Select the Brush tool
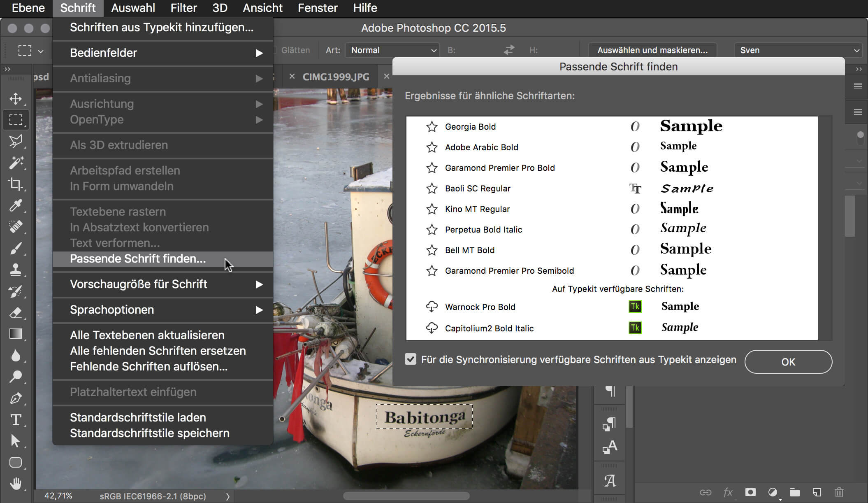 (16, 248)
